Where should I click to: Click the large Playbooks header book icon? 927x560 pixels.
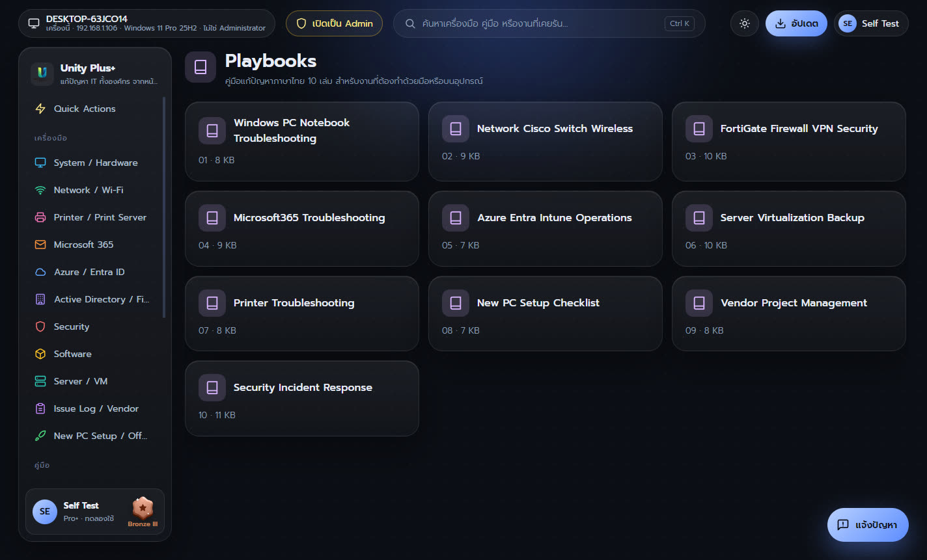(x=201, y=67)
